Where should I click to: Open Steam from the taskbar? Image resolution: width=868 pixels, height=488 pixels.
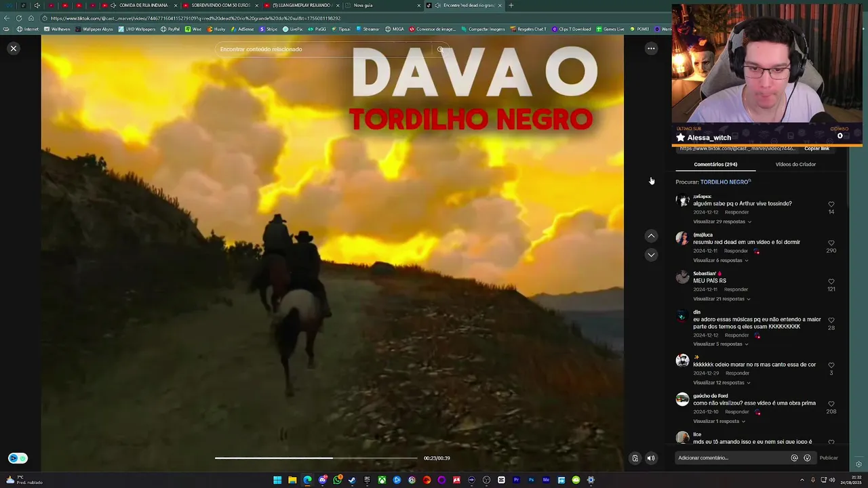pyautogui.click(x=352, y=480)
